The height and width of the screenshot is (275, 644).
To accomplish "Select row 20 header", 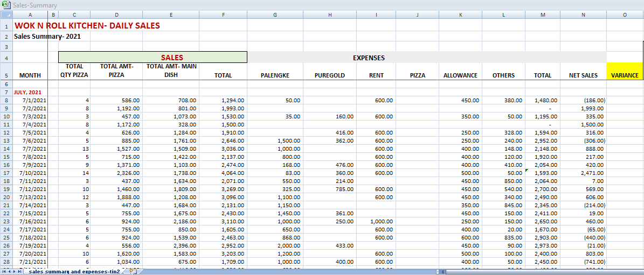I will click(x=6, y=197).
